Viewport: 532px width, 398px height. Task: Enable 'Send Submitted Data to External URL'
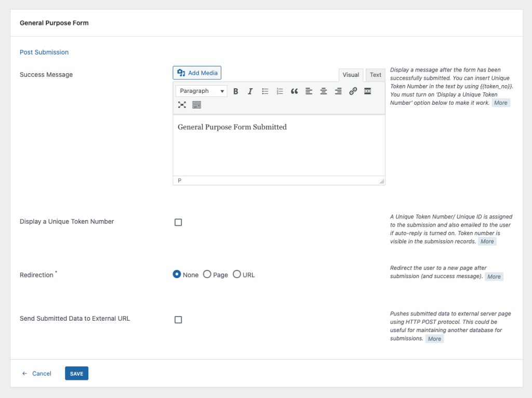coord(178,319)
